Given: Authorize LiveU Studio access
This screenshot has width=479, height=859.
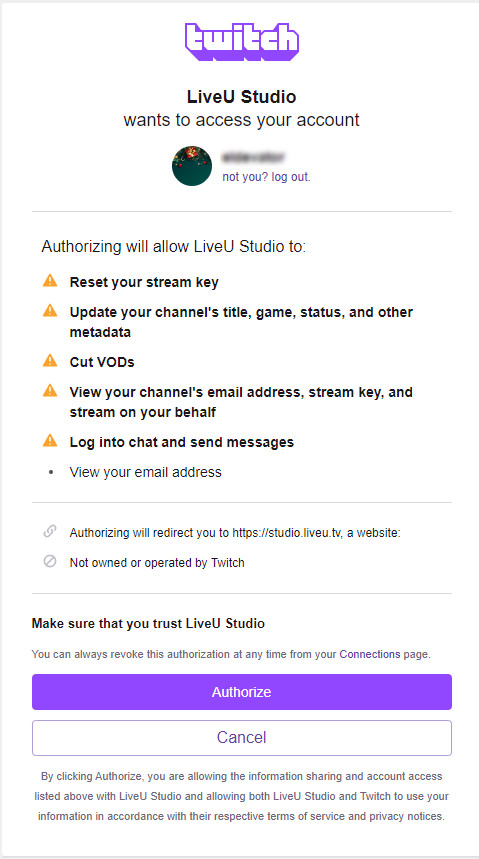Looking at the screenshot, I should tap(242, 692).
